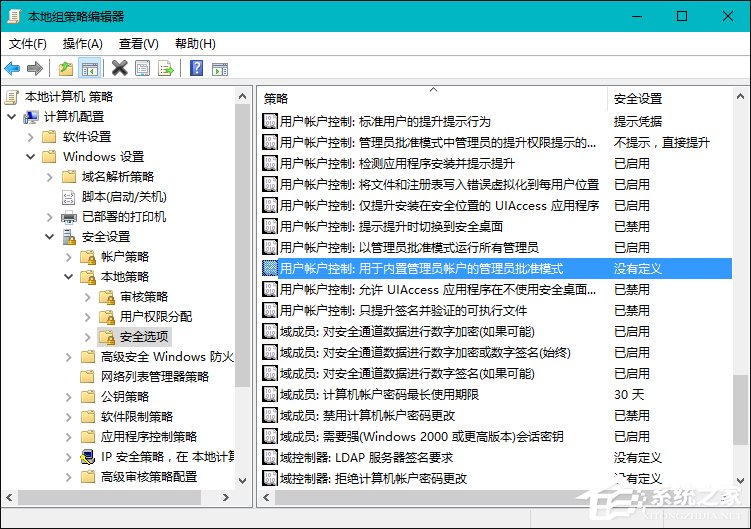Click the Forward arrow toolbar icon
The width and height of the screenshot is (751, 529).
34,69
